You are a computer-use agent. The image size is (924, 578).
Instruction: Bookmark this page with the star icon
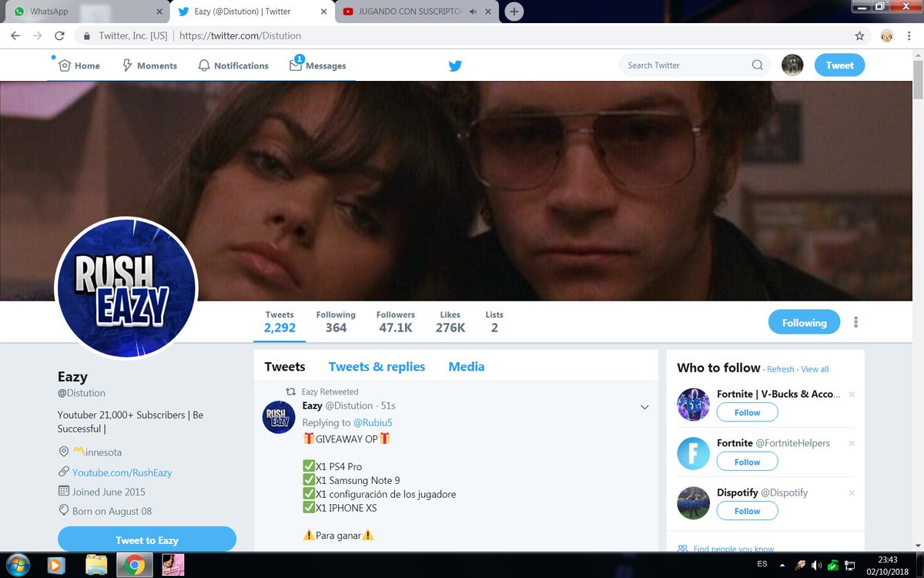click(859, 35)
